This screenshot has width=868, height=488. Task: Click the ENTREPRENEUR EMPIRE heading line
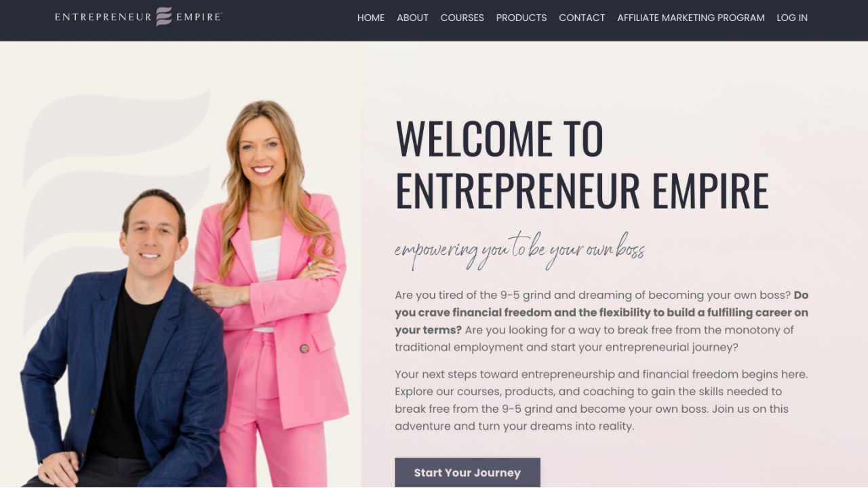(582, 190)
